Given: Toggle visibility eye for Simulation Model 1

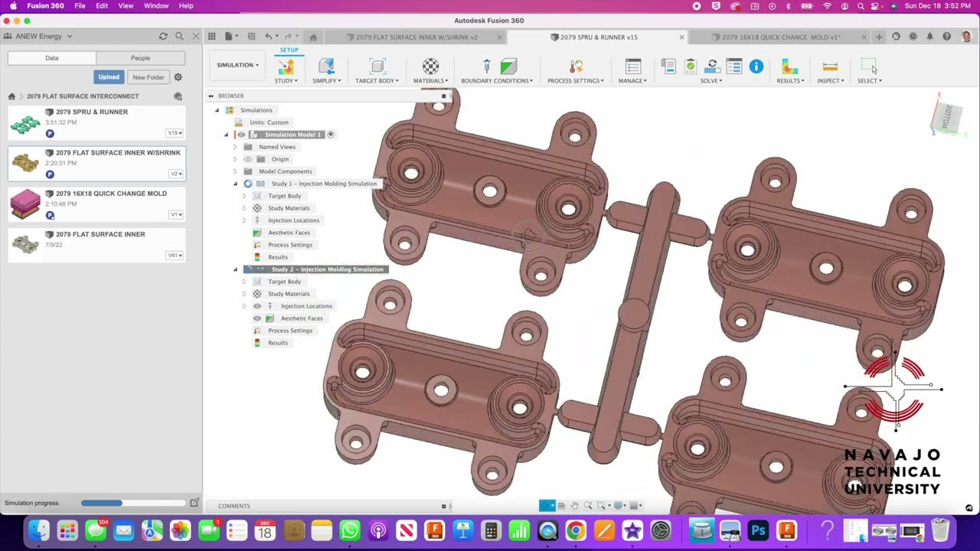Looking at the screenshot, I should tap(241, 135).
